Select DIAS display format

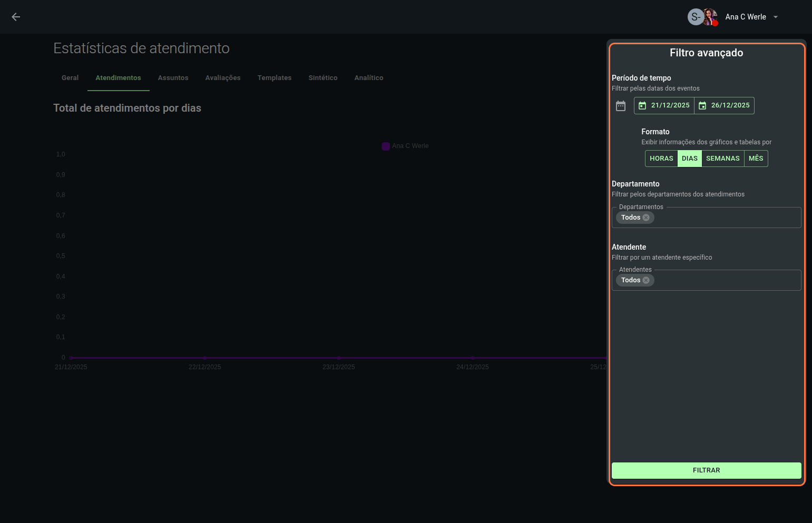click(x=689, y=159)
